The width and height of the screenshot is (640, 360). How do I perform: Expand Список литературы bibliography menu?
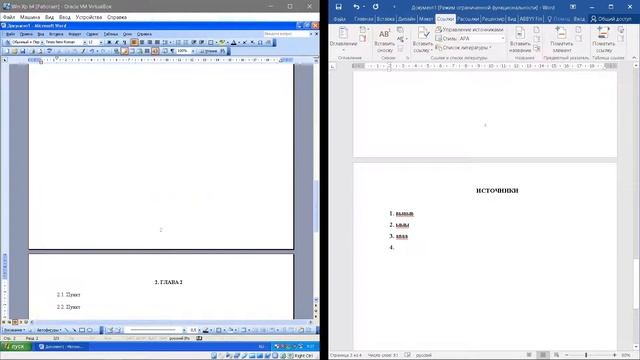click(x=463, y=47)
